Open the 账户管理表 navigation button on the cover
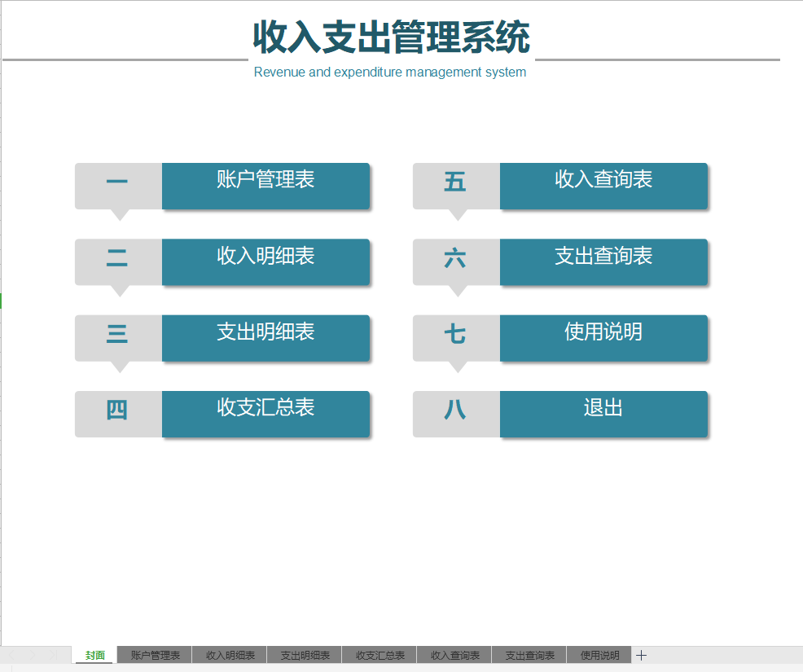This screenshot has height=672, width=803. [266, 186]
